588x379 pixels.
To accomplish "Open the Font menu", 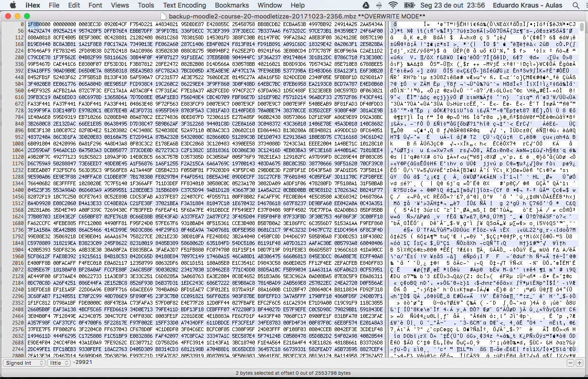I will point(95,5).
